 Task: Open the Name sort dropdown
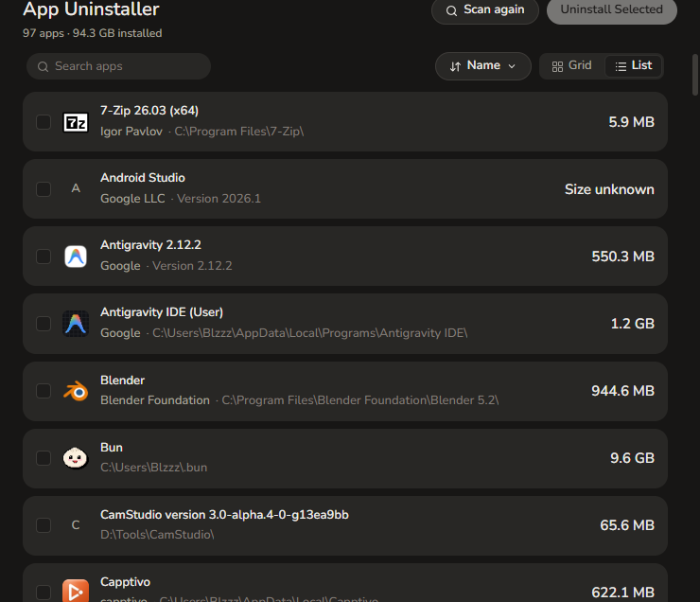click(x=483, y=66)
